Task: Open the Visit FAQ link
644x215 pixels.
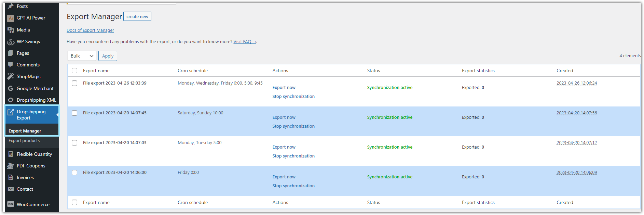Action: click(x=245, y=42)
